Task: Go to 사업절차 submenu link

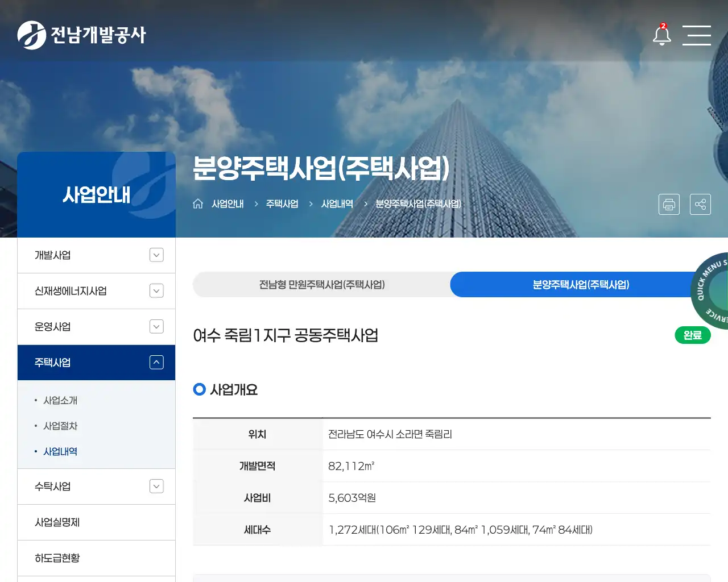Action: pos(60,426)
